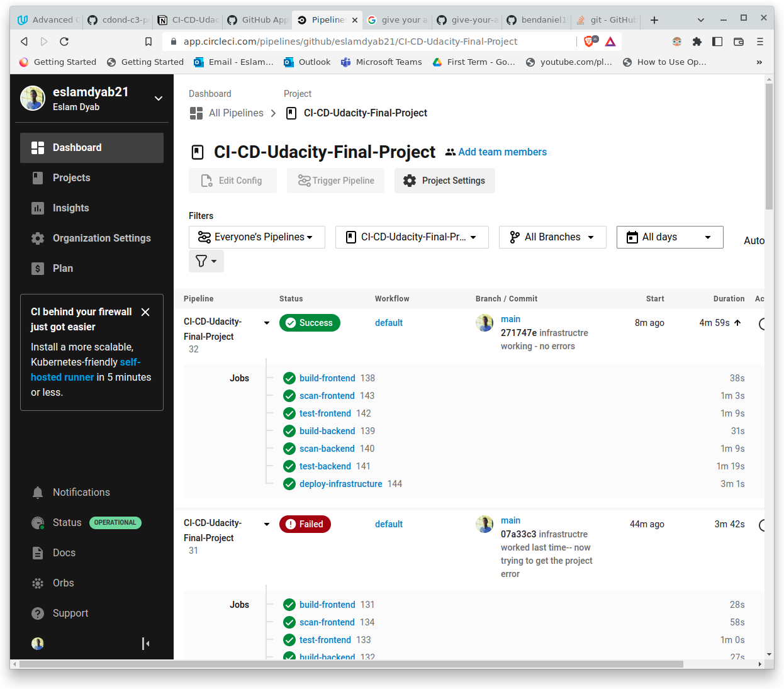The image size is (784, 689).
Task: Click the Brave rewards triangle icon
Action: click(610, 42)
